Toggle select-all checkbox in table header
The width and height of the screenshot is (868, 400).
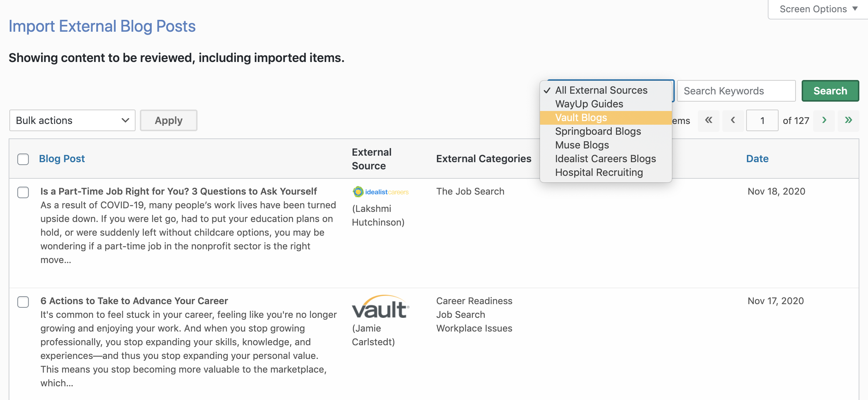click(23, 159)
